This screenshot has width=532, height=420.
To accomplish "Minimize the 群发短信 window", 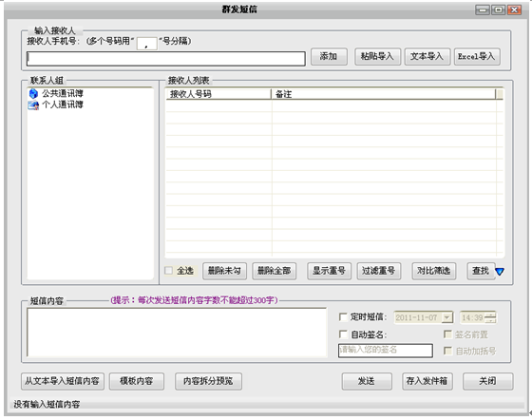I will [x=483, y=10].
